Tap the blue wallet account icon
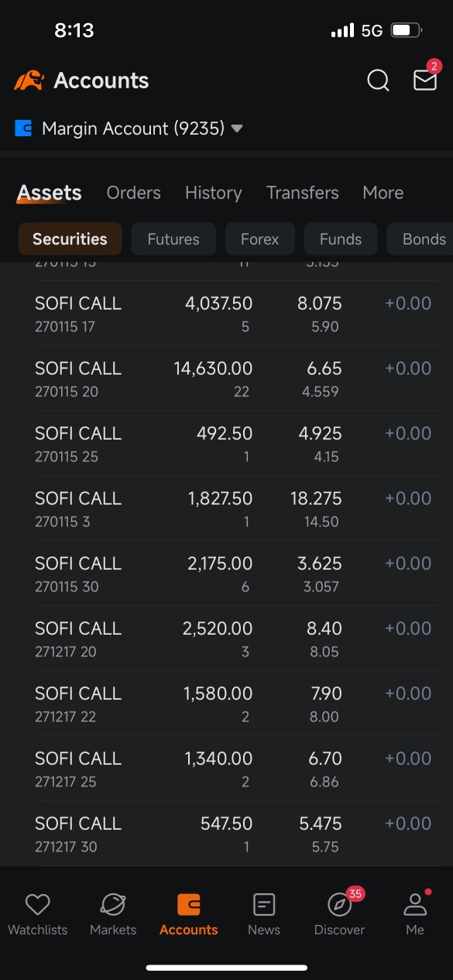 click(23, 128)
